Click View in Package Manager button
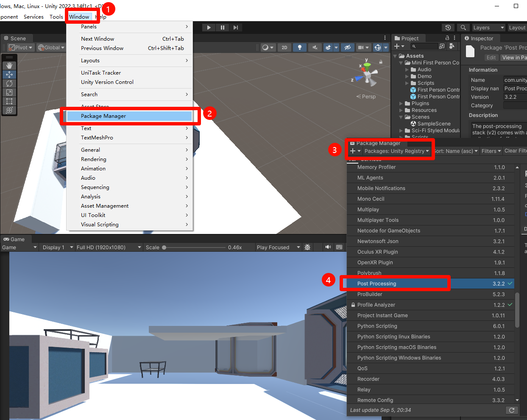 coord(513,58)
